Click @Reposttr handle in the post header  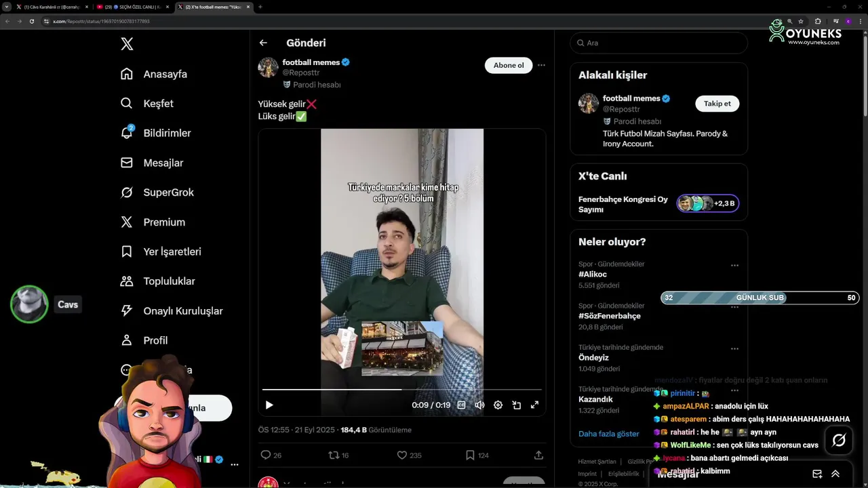point(301,73)
